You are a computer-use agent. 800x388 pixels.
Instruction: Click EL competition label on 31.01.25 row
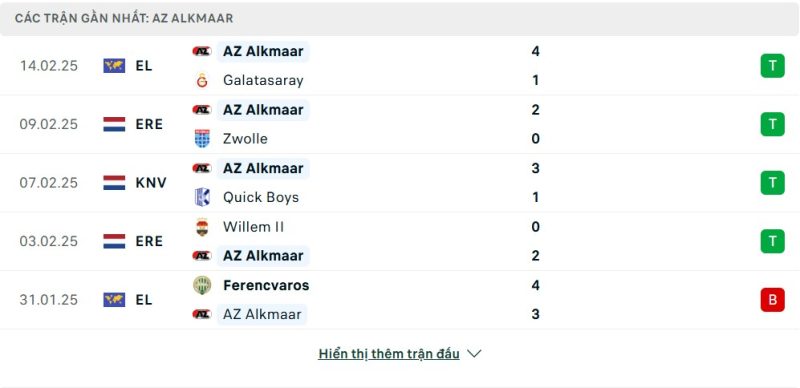point(144,300)
